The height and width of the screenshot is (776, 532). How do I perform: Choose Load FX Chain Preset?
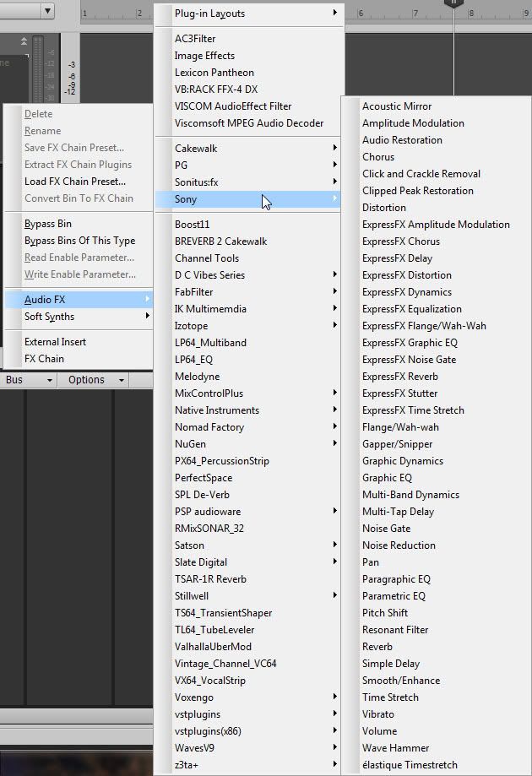coord(74,182)
